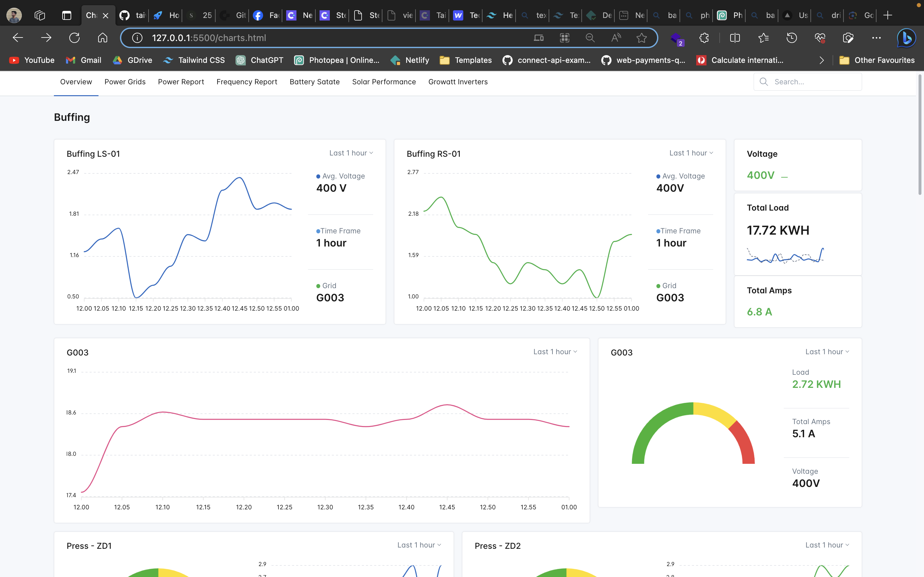Click the browser refresh icon

(x=74, y=38)
